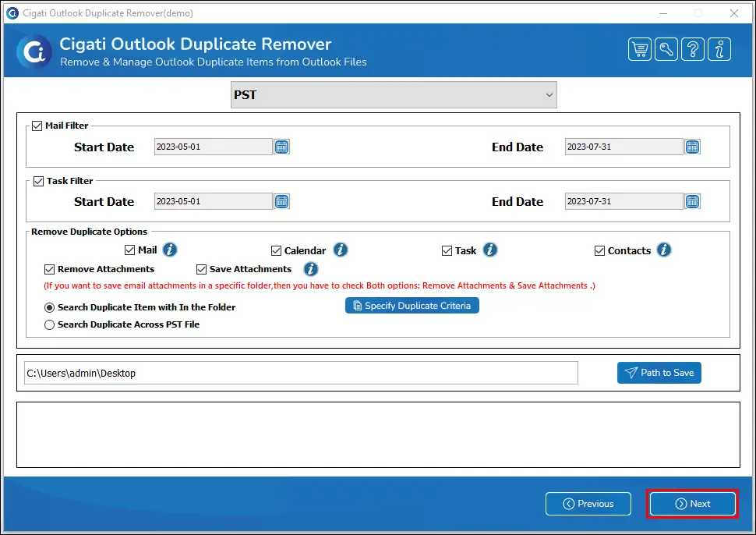The width and height of the screenshot is (756, 535).
Task: Open Task Filter End Date calendar picker
Action: coord(692,201)
